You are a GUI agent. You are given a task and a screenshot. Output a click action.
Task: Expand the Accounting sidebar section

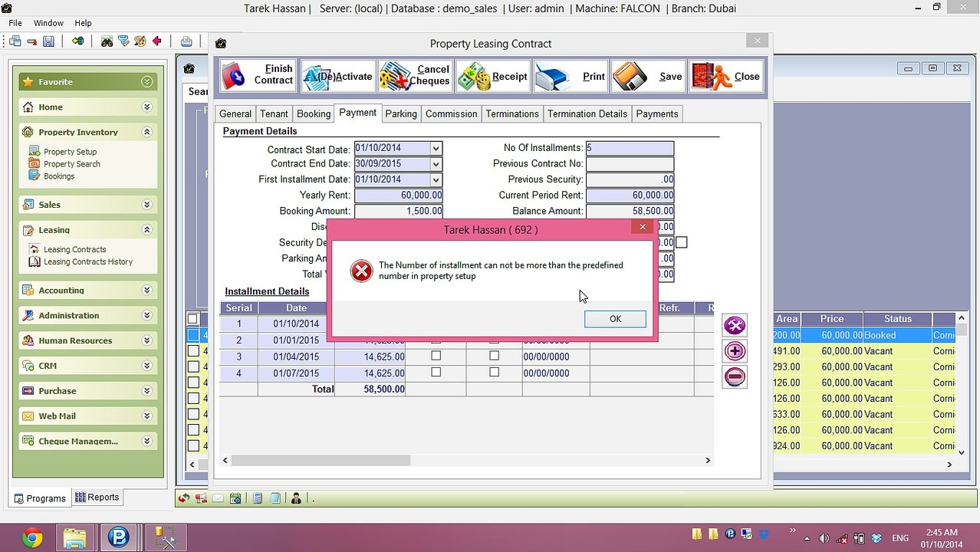pos(146,291)
